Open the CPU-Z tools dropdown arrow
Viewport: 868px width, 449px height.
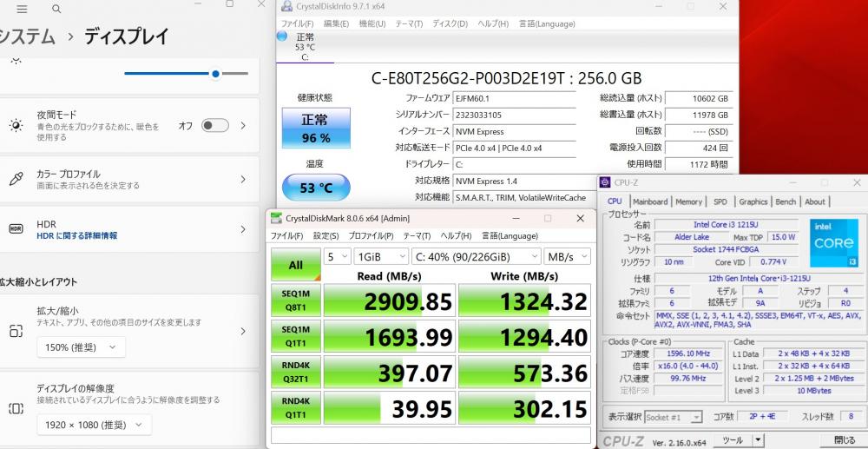[x=759, y=440]
